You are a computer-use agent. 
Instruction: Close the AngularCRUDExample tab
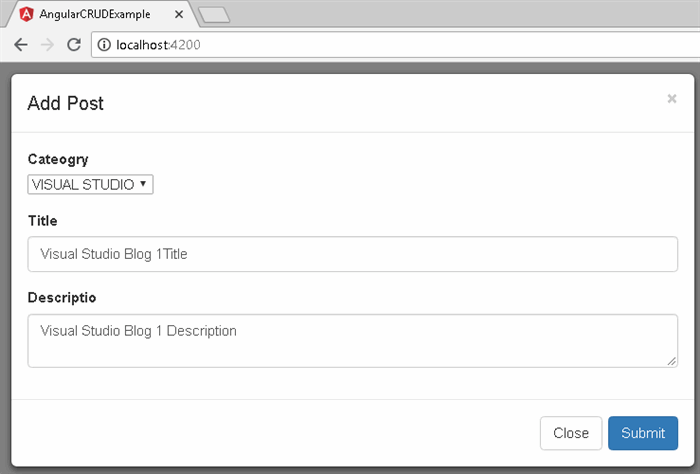(179, 15)
